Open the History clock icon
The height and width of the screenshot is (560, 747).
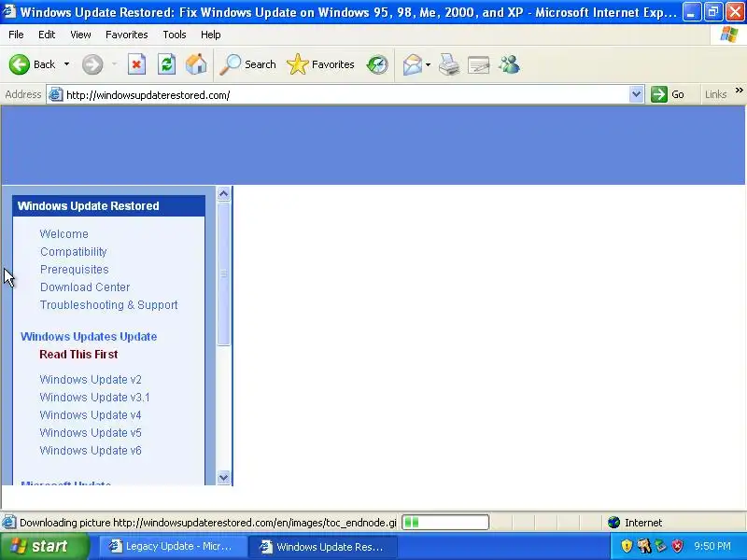[377, 64]
